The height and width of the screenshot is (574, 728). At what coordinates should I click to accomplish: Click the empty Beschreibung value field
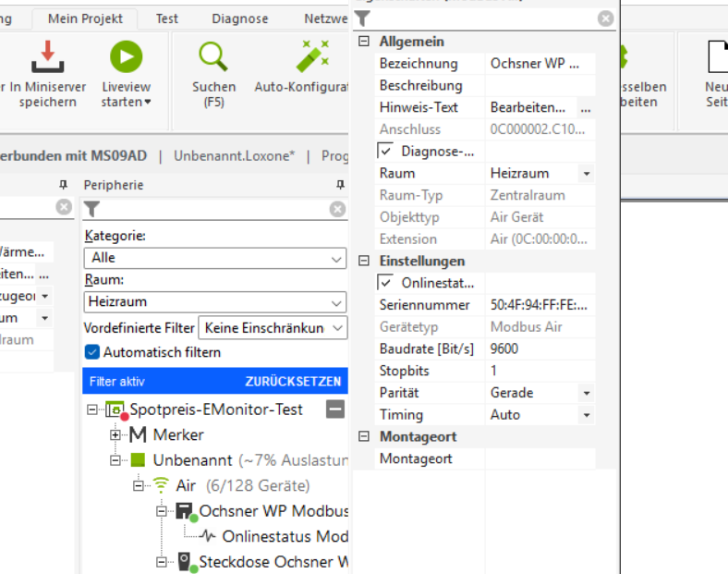(x=540, y=85)
